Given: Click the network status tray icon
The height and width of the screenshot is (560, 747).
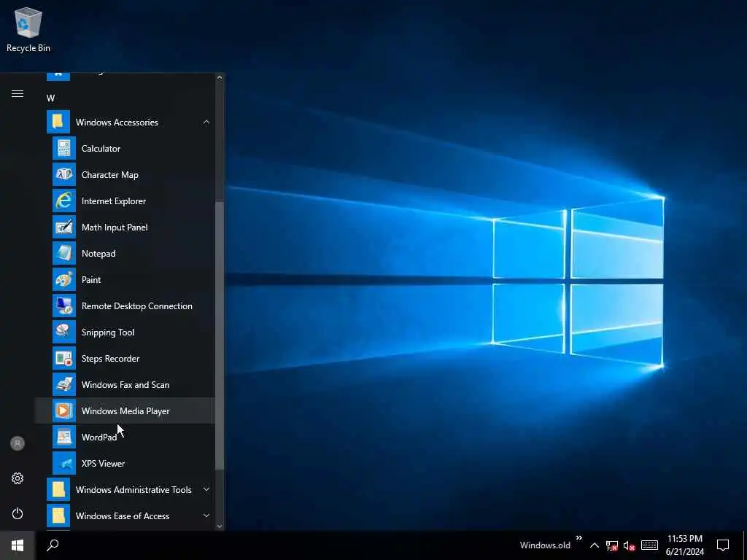Looking at the screenshot, I should tap(612, 545).
